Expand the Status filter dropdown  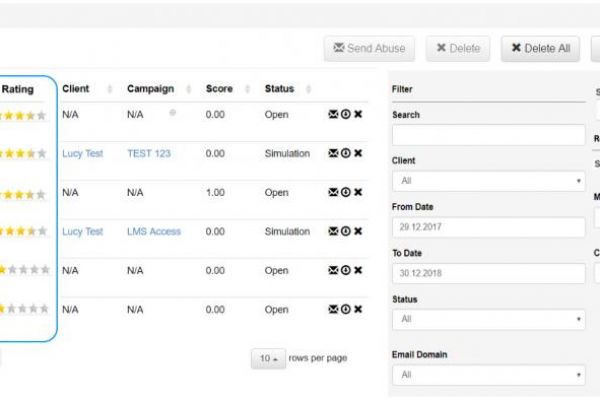click(488, 320)
